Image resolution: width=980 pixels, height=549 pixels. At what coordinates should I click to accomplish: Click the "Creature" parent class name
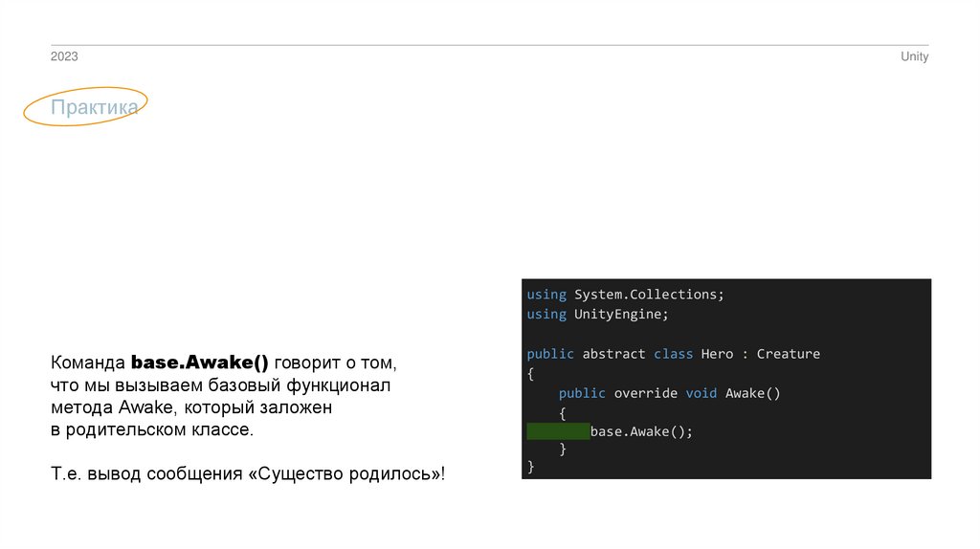(788, 354)
